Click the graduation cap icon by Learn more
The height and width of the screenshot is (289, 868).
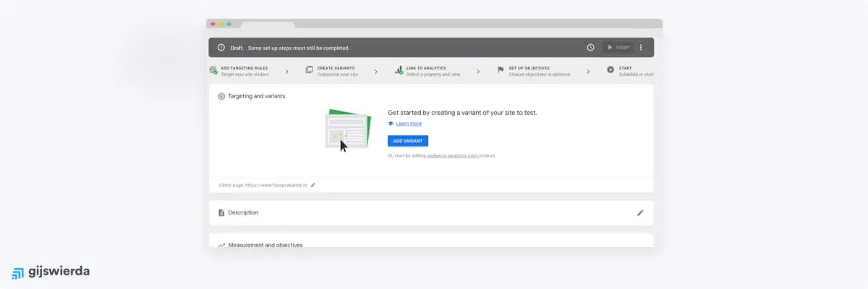click(x=391, y=124)
